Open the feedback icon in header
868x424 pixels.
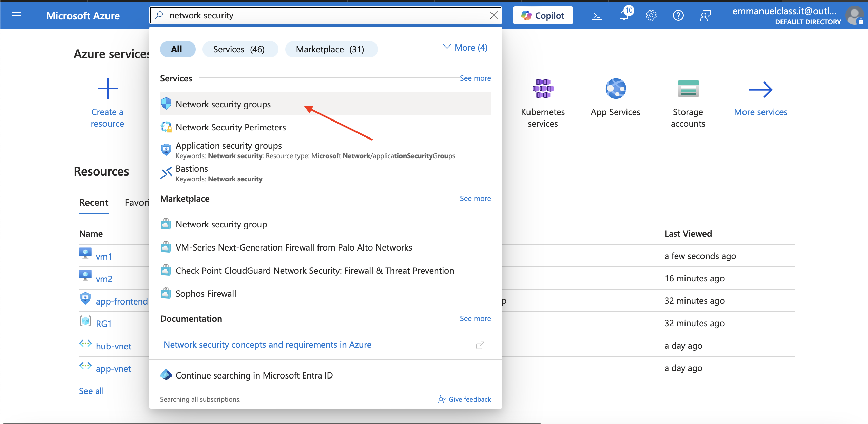(x=705, y=16)
